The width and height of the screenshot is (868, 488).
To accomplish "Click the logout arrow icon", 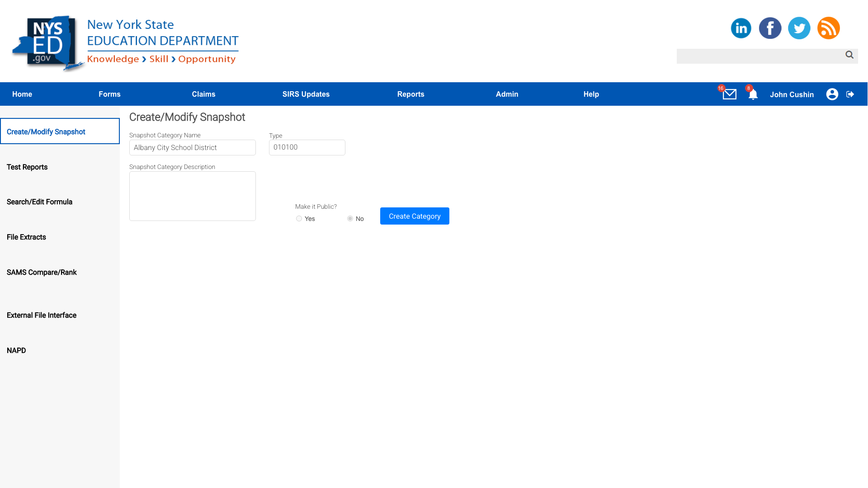I will point(850,94).
